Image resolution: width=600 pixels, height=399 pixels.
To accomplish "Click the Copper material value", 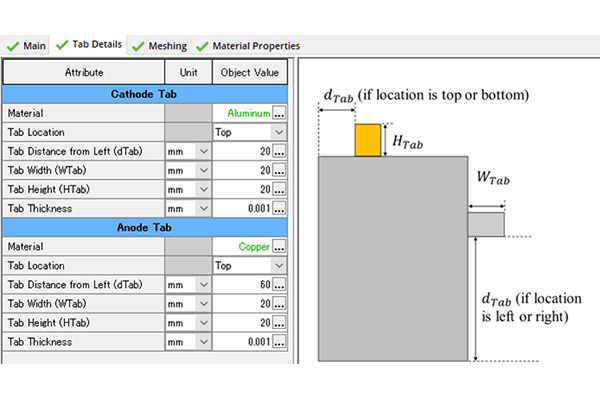I will click(254, 247).
